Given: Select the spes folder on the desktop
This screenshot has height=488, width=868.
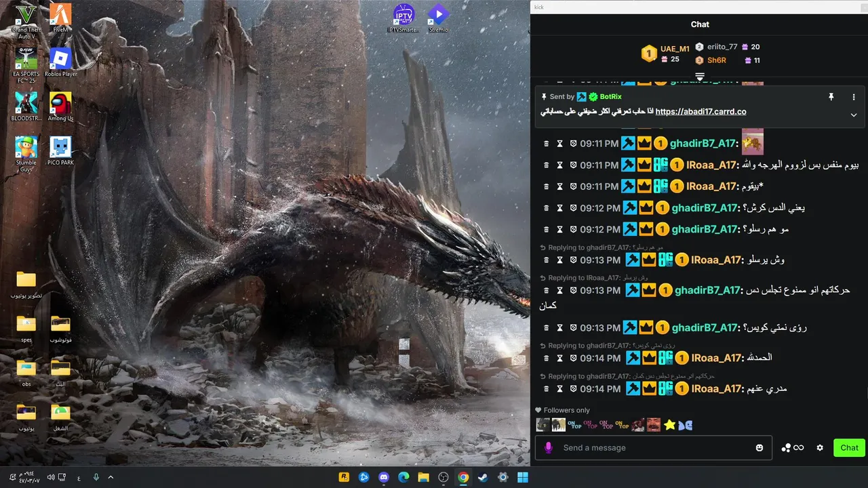Looking at the screenshot, I should (26, 328).
